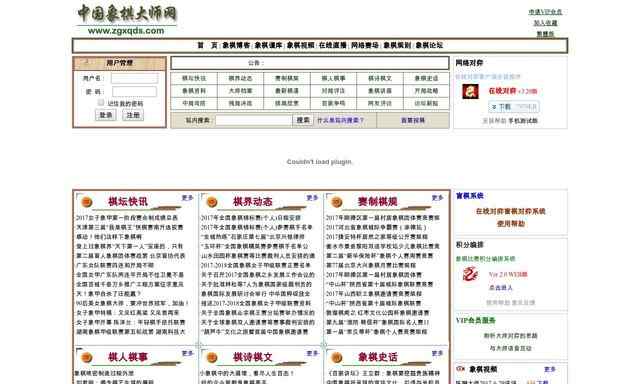Open the icon beside 象棋视频 heading

click(x=460, y=369)
